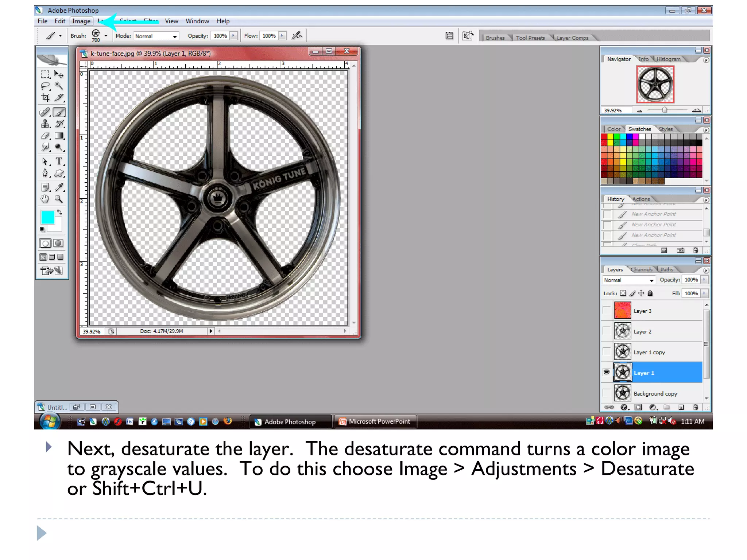Open layer blend mode dropdown

[x=628, y=280]
